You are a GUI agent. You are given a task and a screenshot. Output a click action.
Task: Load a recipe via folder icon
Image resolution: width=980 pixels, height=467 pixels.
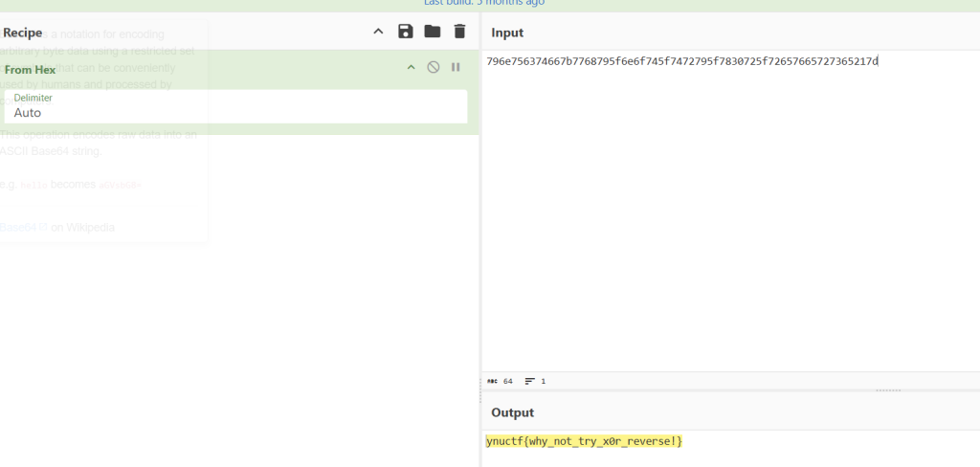pos(433,32)
